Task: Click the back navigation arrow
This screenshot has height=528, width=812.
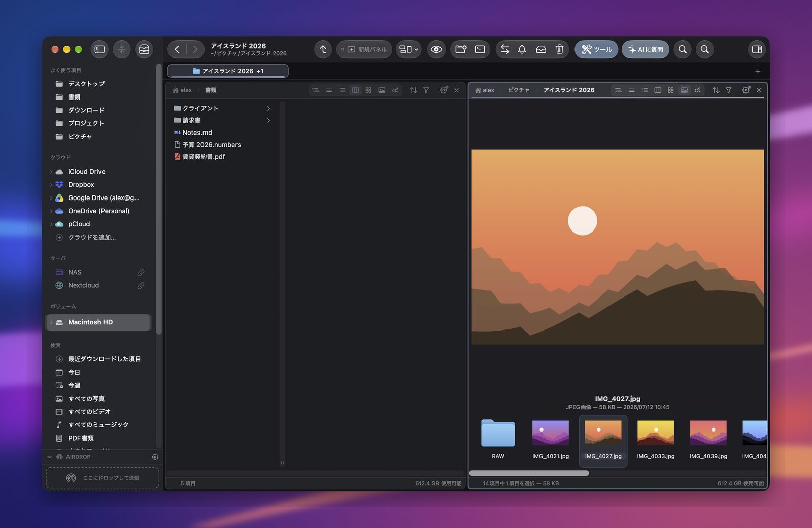Action: 177,49
